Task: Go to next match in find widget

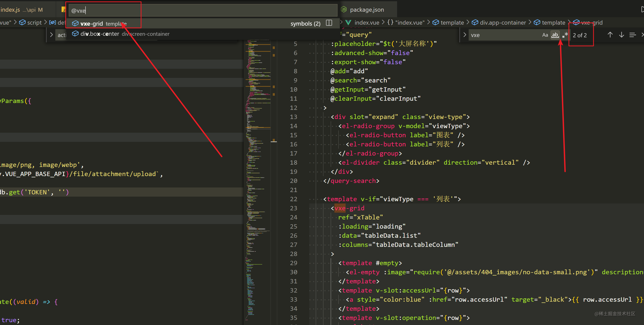Action: pyautogui.click(x=621, y=35)
